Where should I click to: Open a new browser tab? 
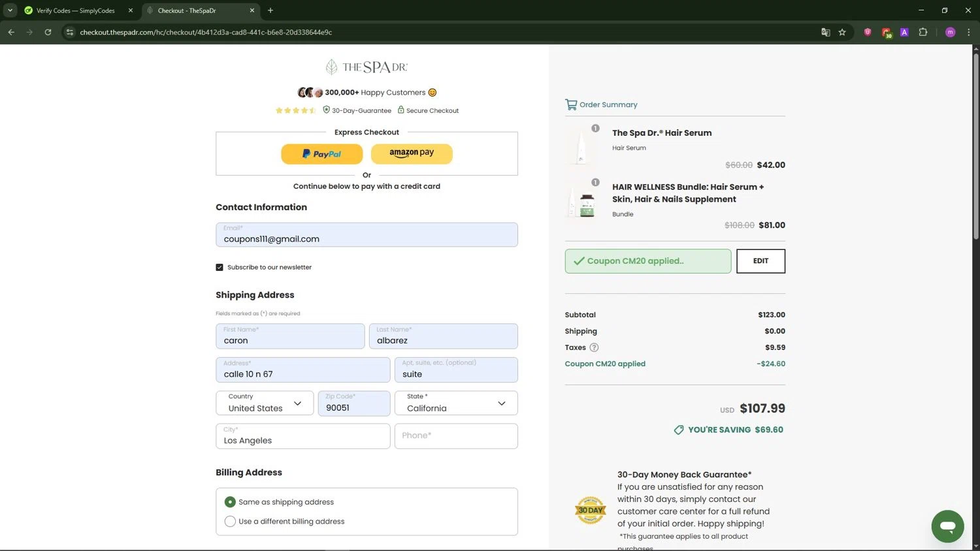270,10
